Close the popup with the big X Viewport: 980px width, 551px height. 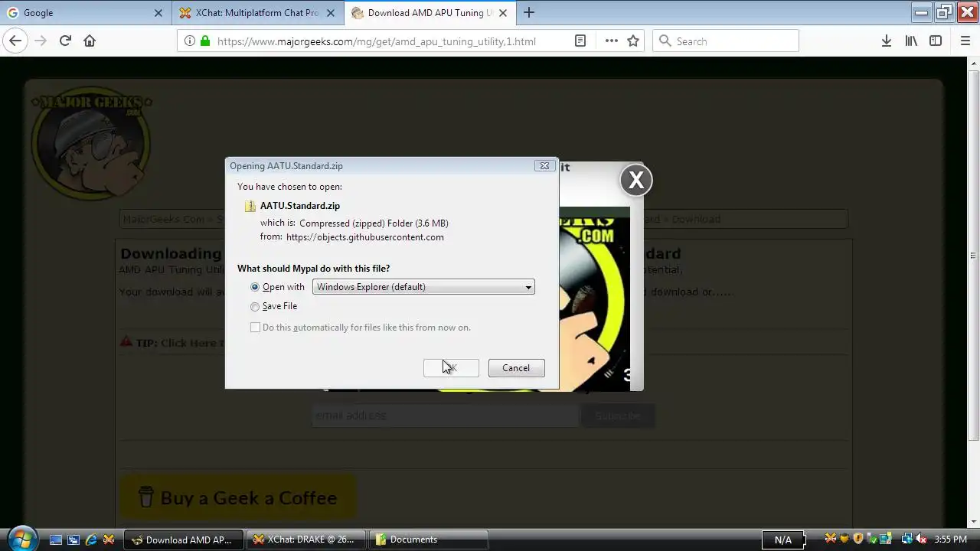pos(636,180)
